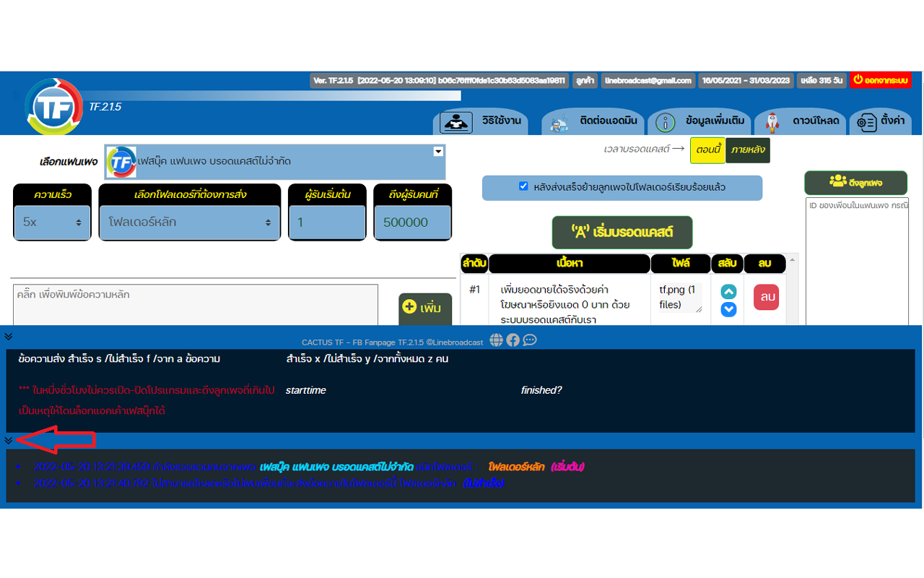This screenshot has height=578, width=924.
Task: Click the dropdown arrow of fanpage selector
Action: [437, 152]
